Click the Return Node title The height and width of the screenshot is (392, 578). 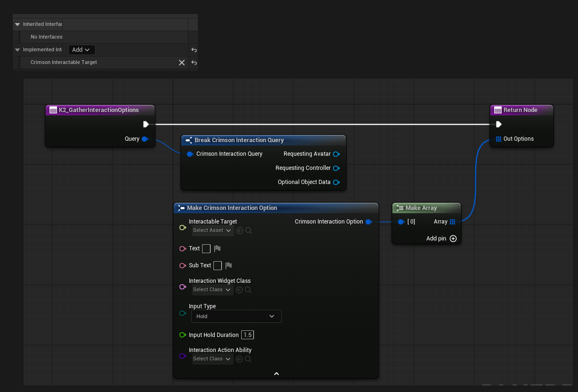521,110
